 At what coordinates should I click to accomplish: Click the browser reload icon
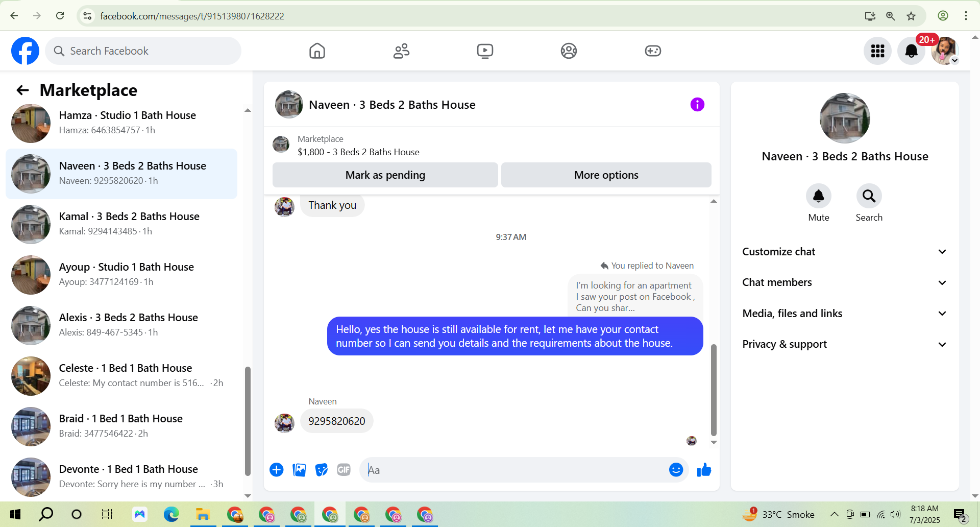(60, 16)
